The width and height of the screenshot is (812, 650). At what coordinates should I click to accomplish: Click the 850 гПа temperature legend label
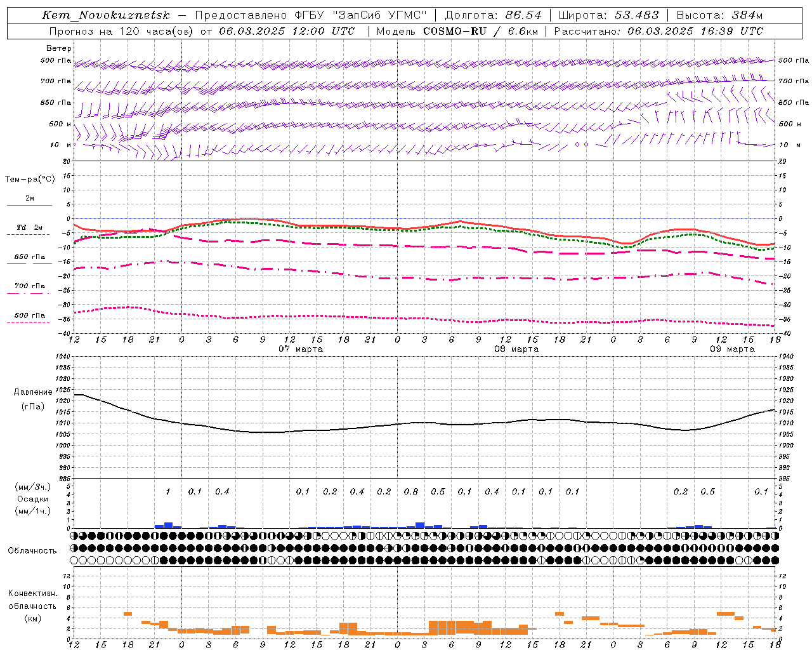pos(29,256)
